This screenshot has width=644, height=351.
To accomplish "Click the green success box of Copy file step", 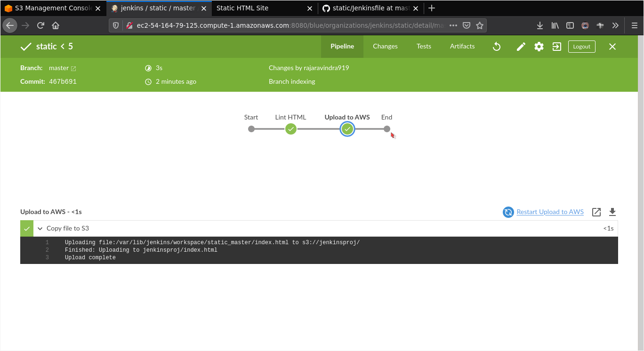I will (27, 228).
